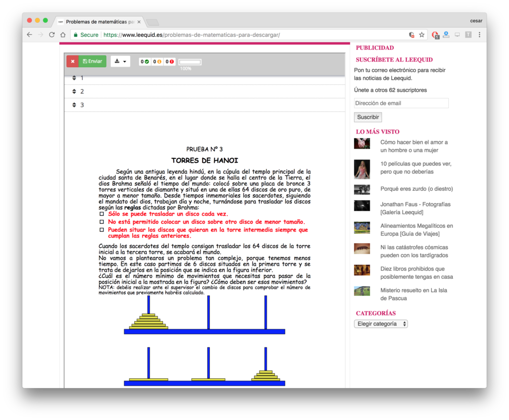Viewport: 509px width, 420px height.
Task: Select the Problemas de matemáticas browser tab
Action: (99, 22)
